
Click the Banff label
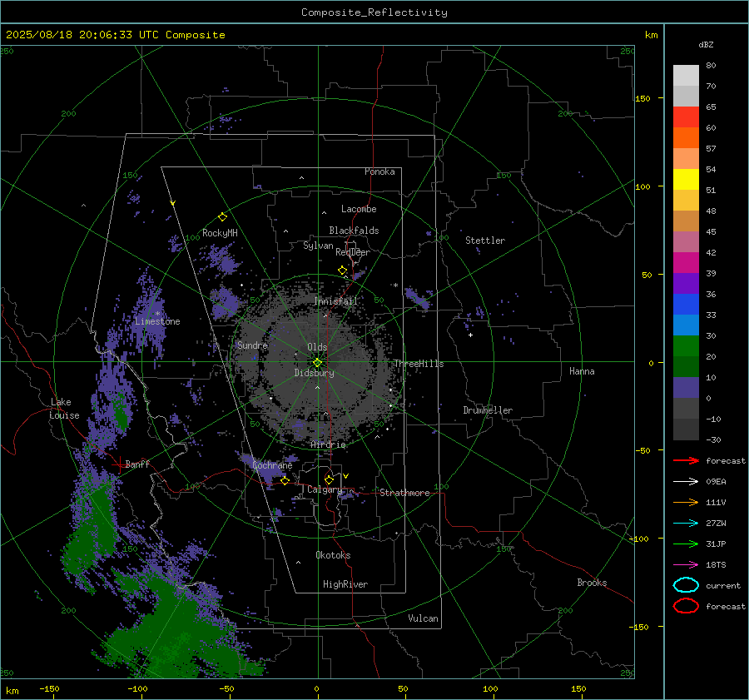point(137,464)
